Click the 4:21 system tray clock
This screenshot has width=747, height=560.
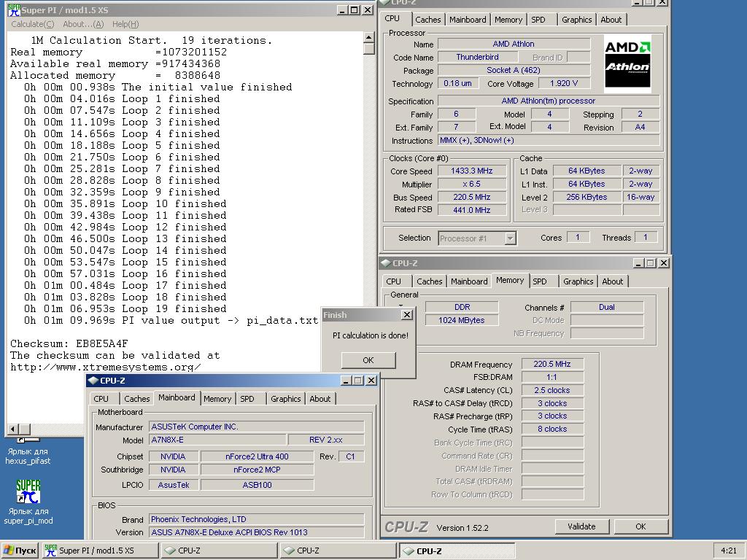point(729,551)
